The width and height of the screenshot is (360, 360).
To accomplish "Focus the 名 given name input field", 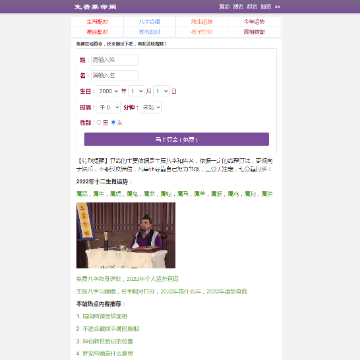I will pyautogui.click(x=115, y=75).
